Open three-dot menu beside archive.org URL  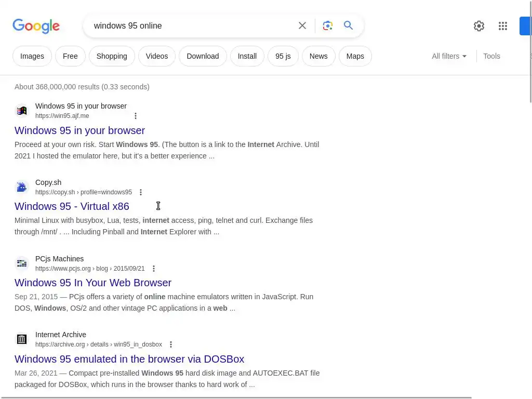[x=171, y=344]
